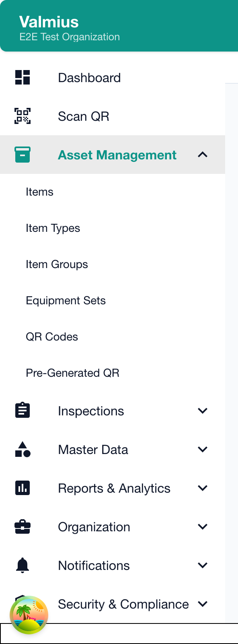Click the Notifications bell icon

(x=22, y=565)
